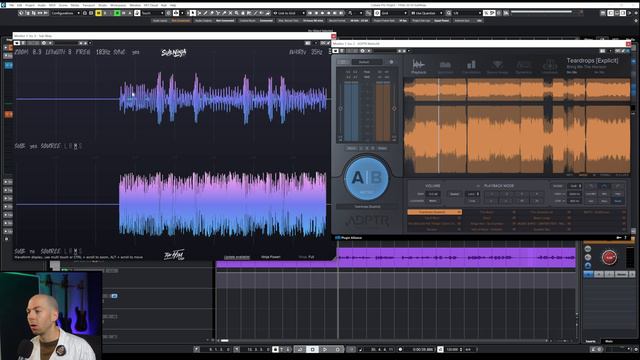
Task: Toggle the green Read automation toolbar button
Action: [x=117, y=13]
